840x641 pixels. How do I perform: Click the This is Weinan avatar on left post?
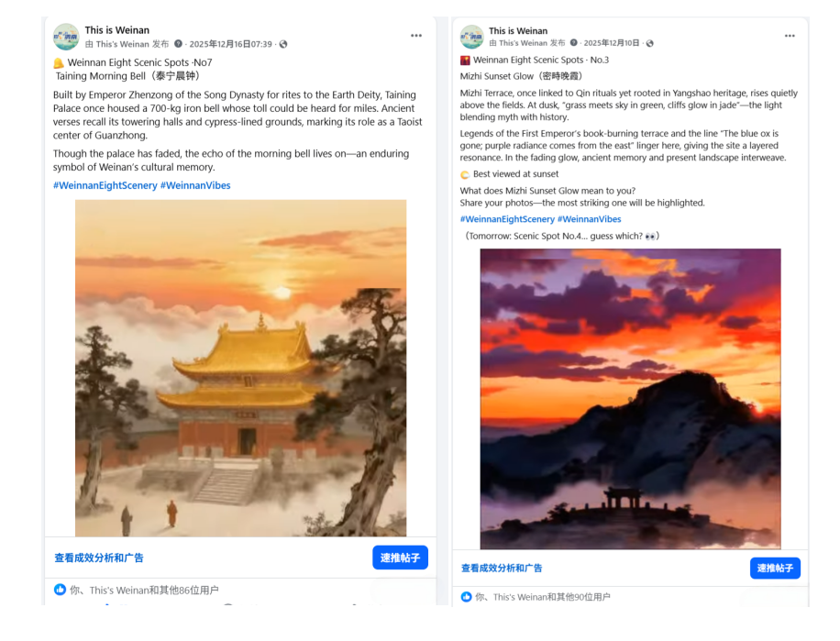coord(66,37)
